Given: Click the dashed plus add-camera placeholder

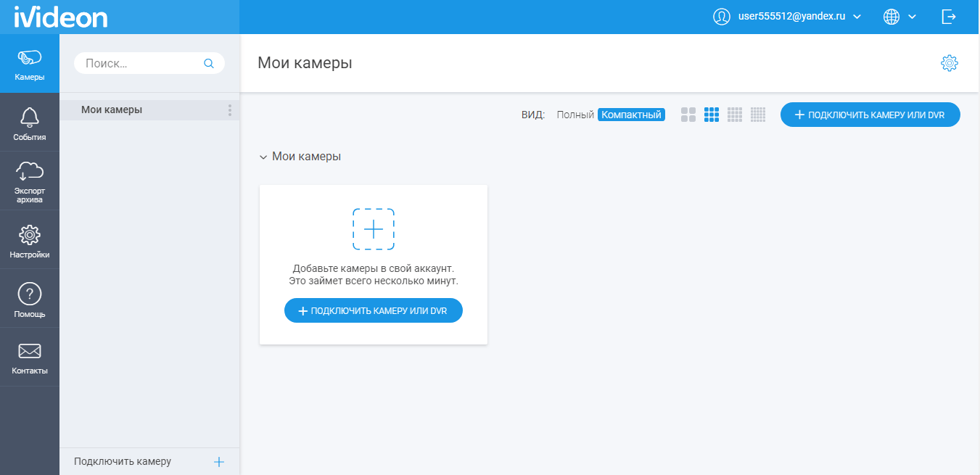Looking at the screenshot, I should (x=374, y=229).
